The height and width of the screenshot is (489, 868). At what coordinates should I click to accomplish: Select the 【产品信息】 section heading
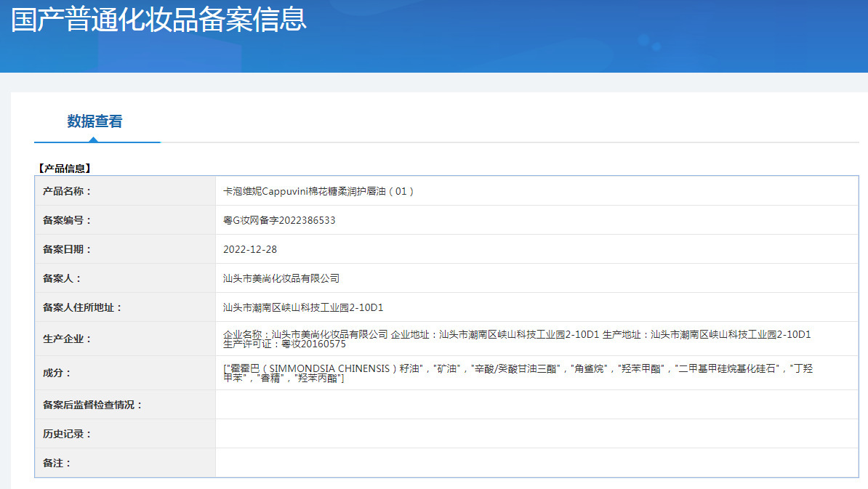(64, 169)
